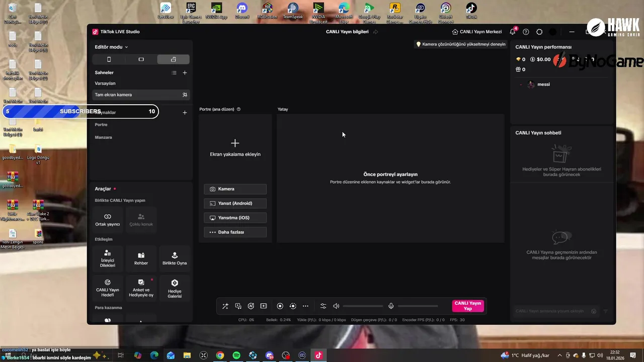The image size is (644, 362).
Task: Open the Rehber tool
Action: point(141,258)
